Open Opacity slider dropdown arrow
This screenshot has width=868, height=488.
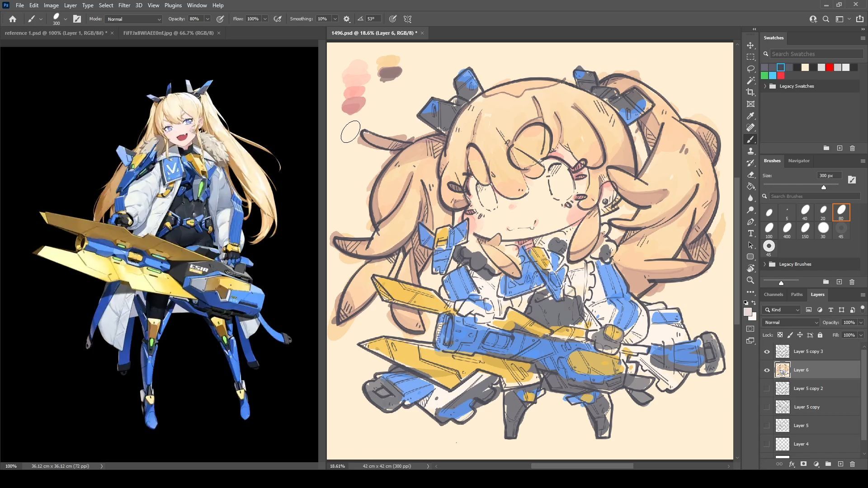pyautogui.click(x=208, y=19)
